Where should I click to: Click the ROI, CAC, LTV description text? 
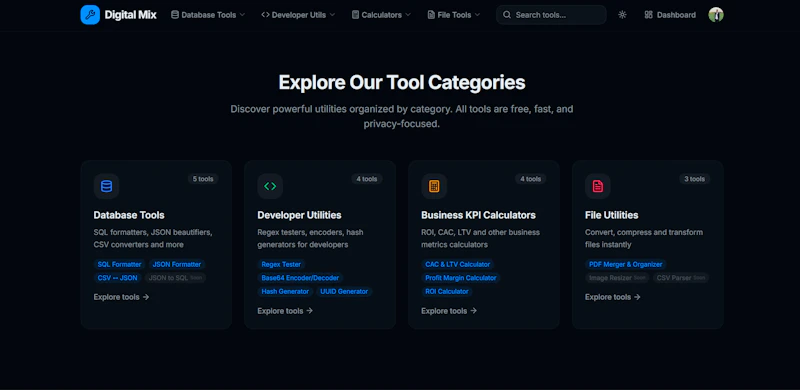click(x=480, y=238)
